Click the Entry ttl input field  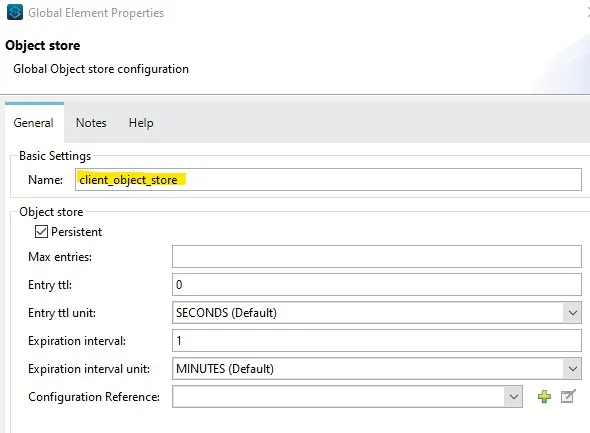(377, 284)
